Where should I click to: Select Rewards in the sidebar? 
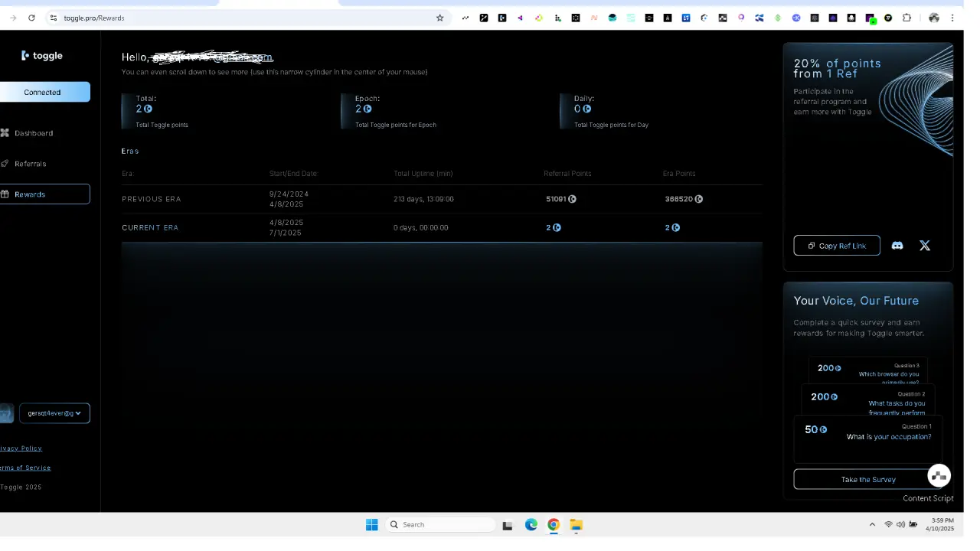coord(44,194)
